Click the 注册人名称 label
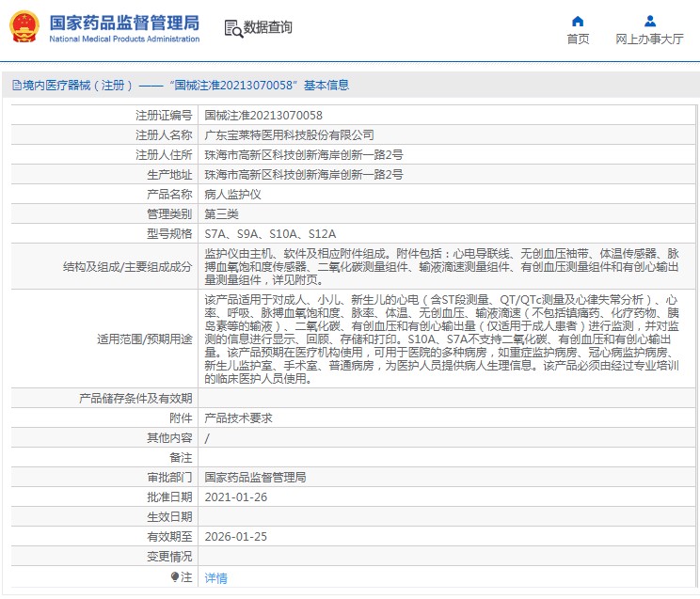 164,134
